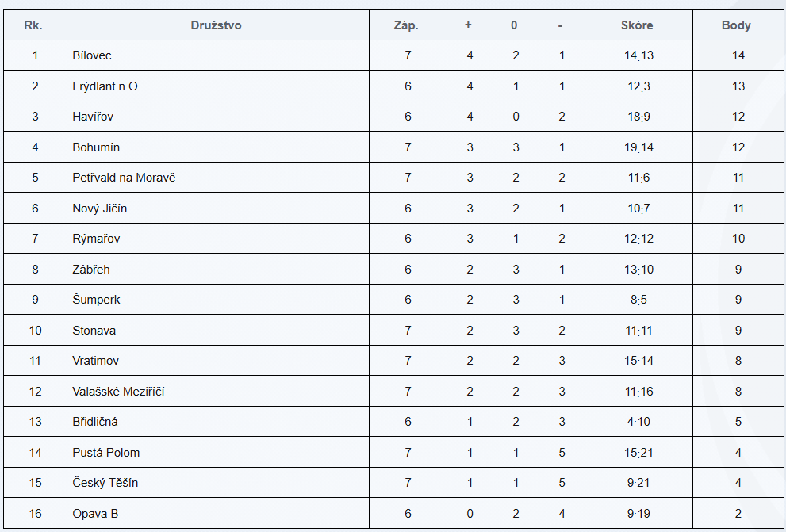The image size is (786, 532).
Task: Click the Nový Jičín team name
Action: tap(99, 209)
